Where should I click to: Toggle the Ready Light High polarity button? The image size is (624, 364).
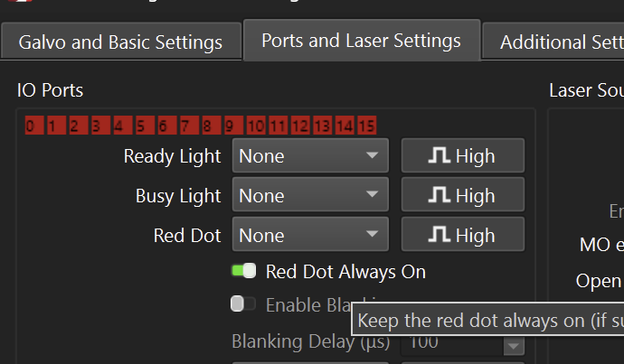[462, 156]
